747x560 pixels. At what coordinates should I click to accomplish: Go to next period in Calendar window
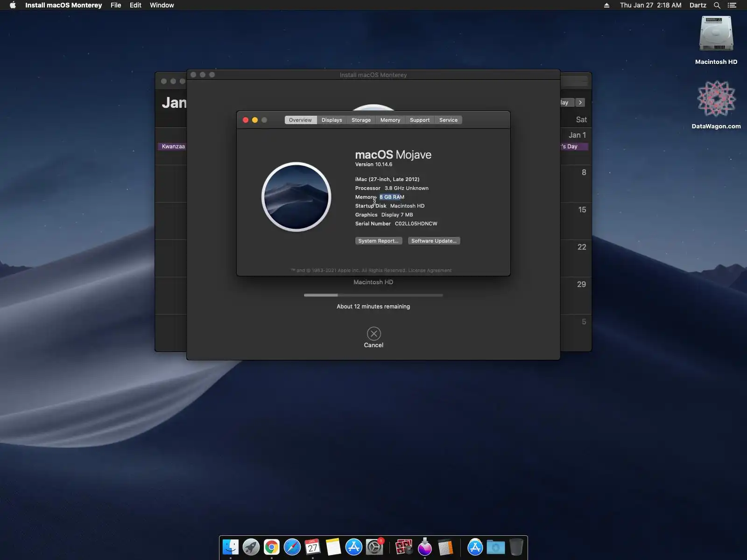[580, 103]
